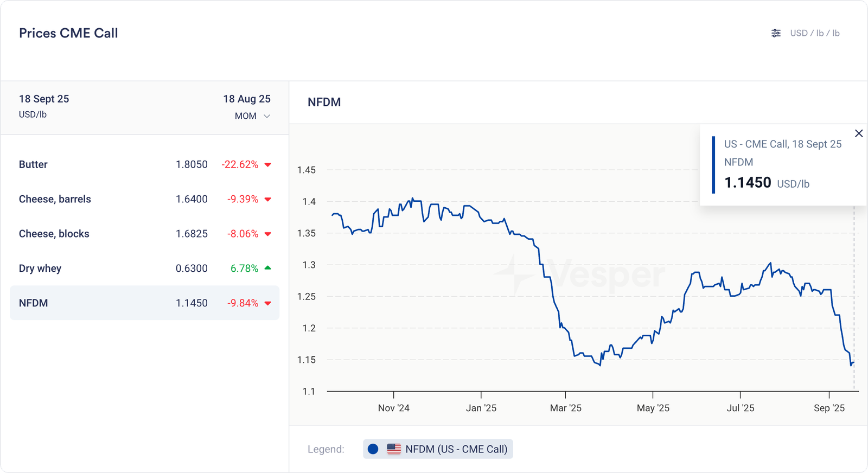The image size is (868, 473).
Task: Click the latest data point on chart line
Action: (854, 362)
